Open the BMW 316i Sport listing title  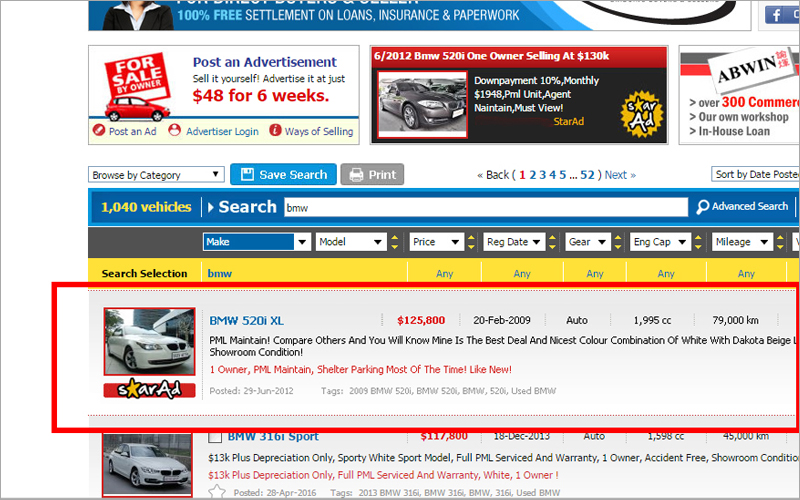point(273,437)
